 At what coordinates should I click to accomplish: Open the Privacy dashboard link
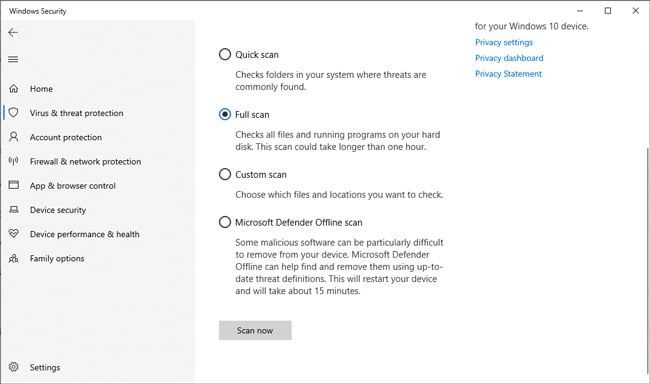(509, 58)
